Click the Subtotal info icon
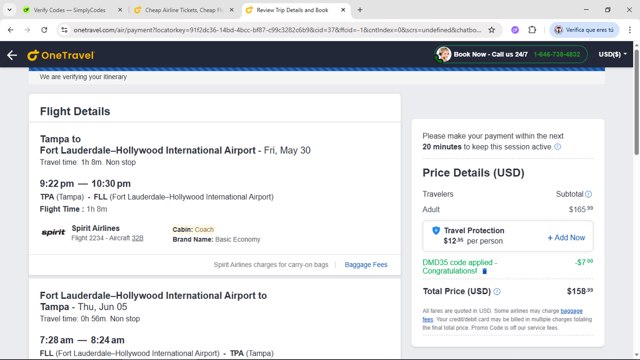Screen dimensions: 640x360 pyautogui.click(x=588, y=194)
